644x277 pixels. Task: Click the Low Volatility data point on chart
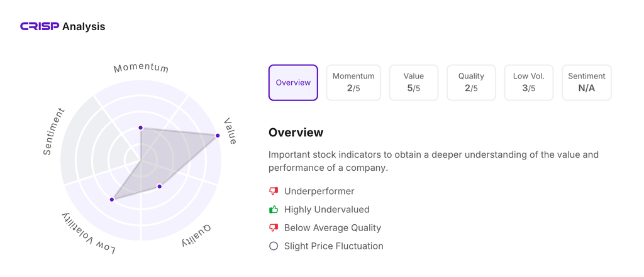coord(113,200)
